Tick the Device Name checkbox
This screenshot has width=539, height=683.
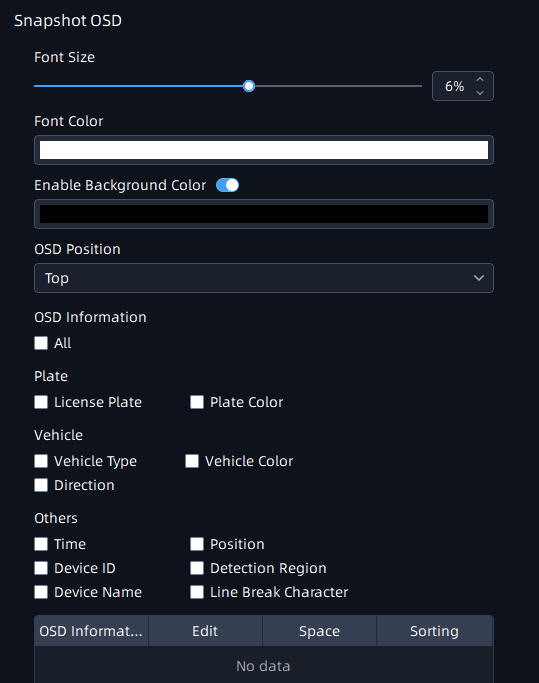click(41, 592)
